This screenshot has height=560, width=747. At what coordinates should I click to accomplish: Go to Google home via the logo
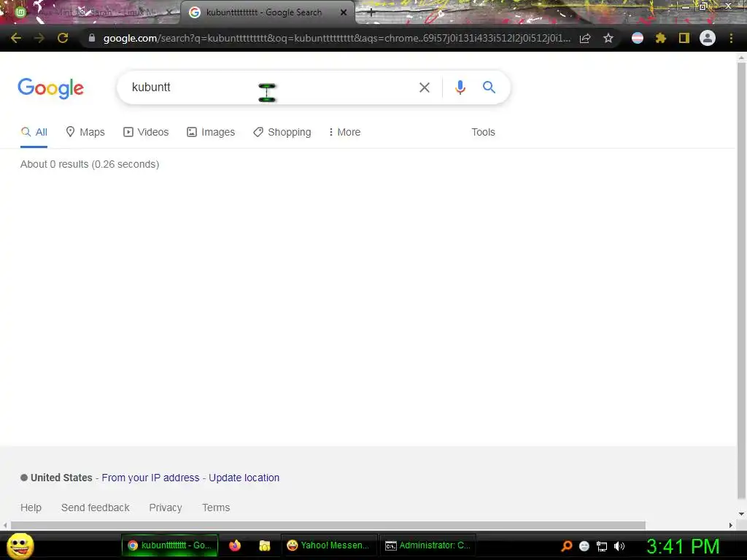[51, 88]
